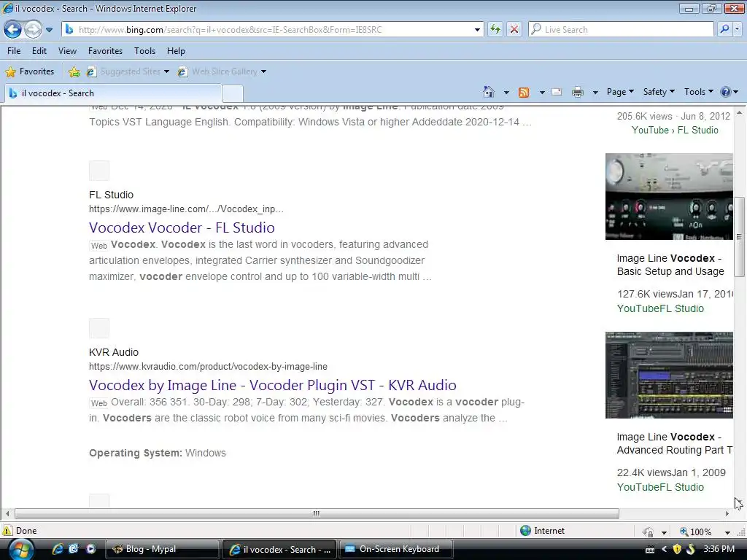Click YouTube › FL Studio source link
The height and width of the screenshot is (560, 747).
click(675, 131)
